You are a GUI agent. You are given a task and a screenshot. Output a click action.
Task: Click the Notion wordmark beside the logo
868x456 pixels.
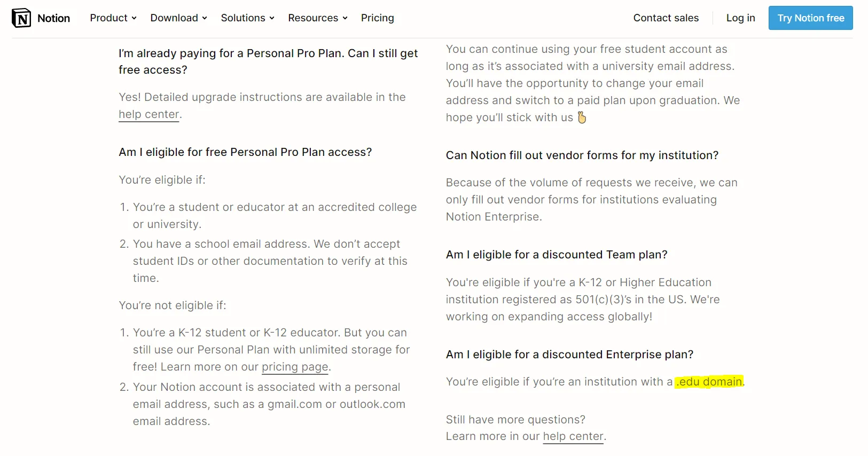(53, 18)
